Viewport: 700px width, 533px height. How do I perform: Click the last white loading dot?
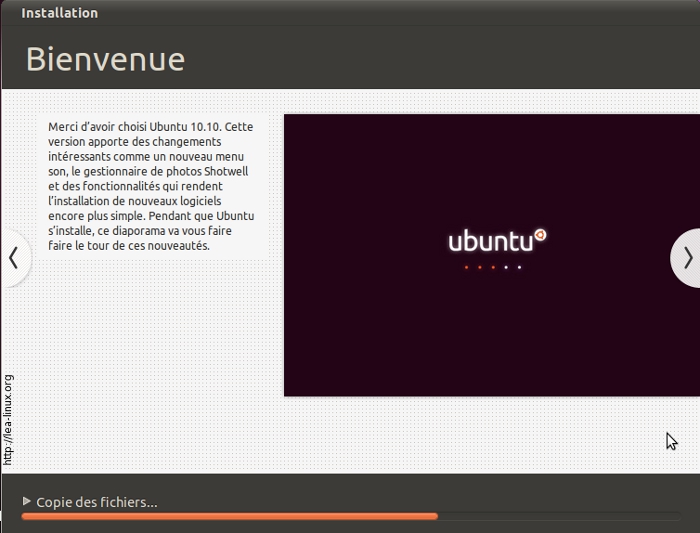519,267
